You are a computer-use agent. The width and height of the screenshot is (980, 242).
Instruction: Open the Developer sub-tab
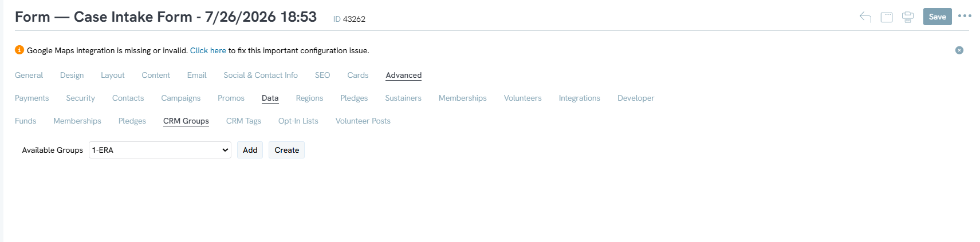point(636,98)
